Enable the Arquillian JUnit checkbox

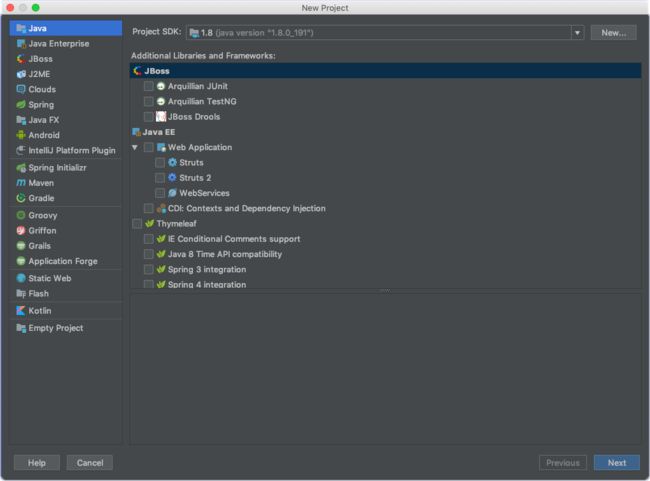click(148, 86)
